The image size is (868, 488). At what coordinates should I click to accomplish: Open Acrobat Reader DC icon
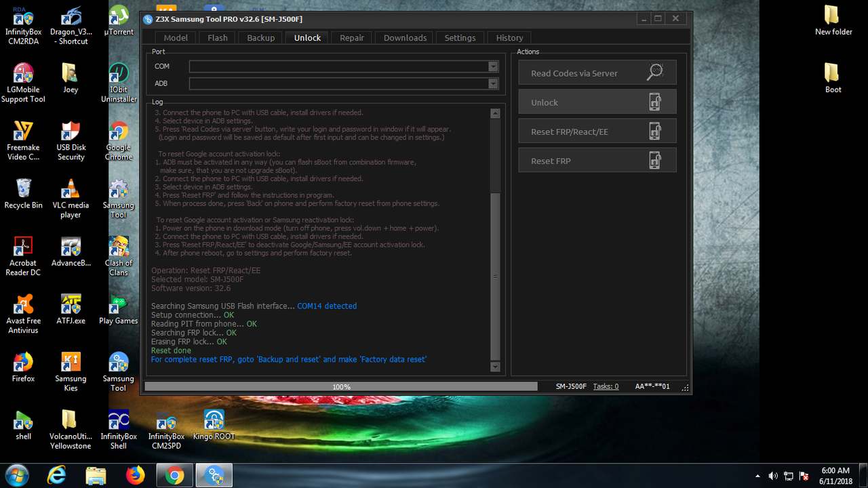[23, 256]
